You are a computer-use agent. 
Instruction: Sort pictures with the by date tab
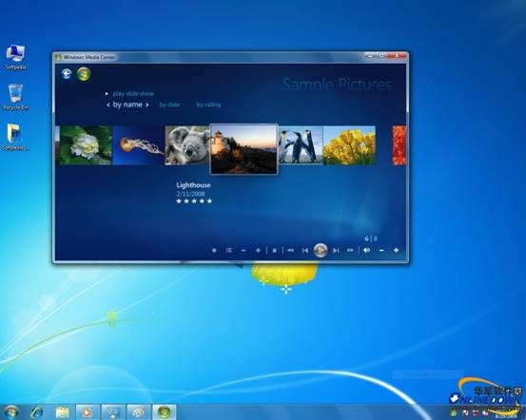click(169, 105)
